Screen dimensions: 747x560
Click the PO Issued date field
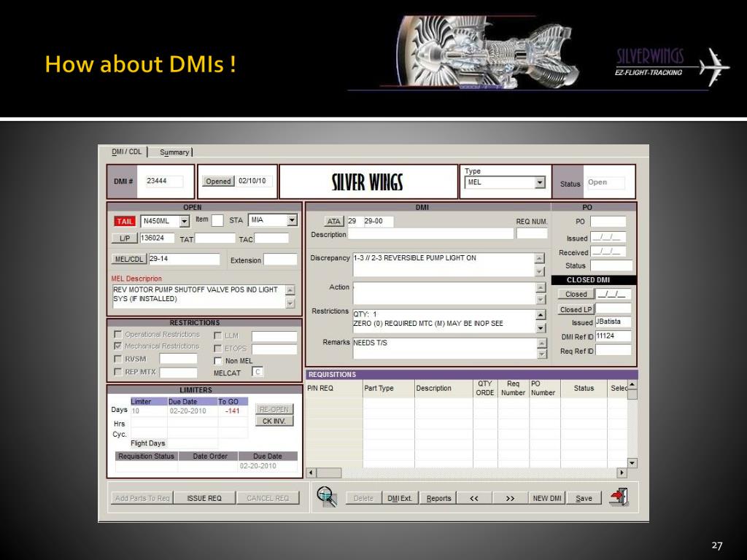[608, 237]
